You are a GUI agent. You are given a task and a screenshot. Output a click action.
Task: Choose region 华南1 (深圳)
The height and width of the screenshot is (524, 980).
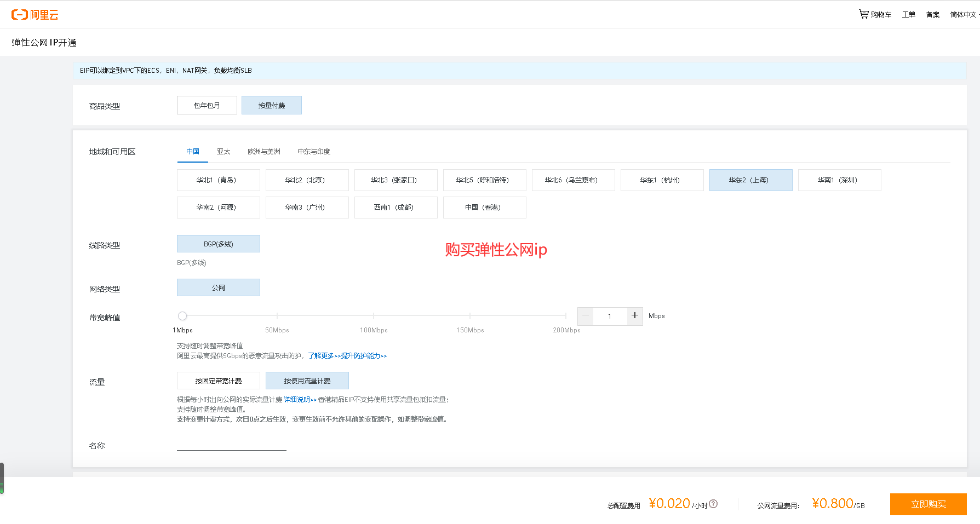840,180
